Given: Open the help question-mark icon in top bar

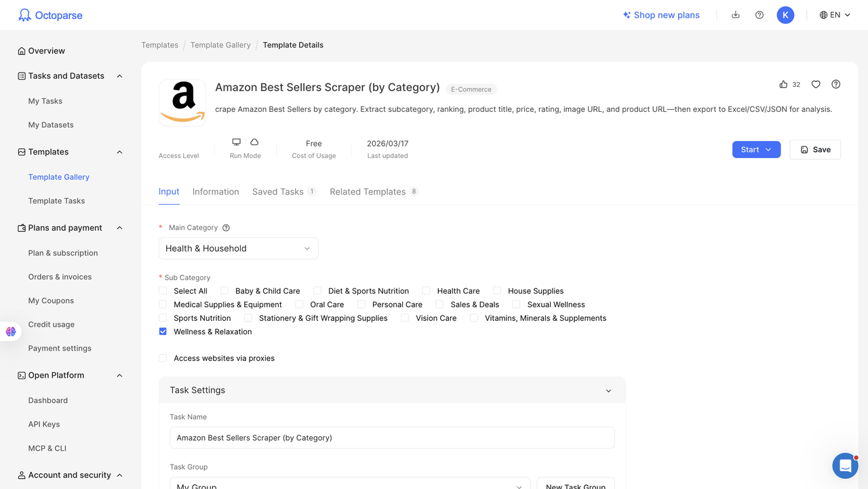Looking at the screenshot, I should click(759, 15).
